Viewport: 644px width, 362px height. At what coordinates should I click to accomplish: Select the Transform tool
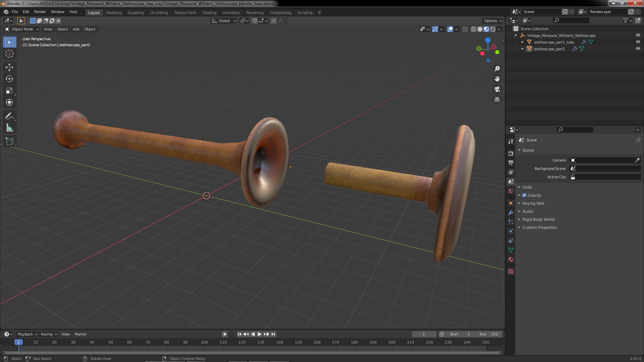click(9, 103)
